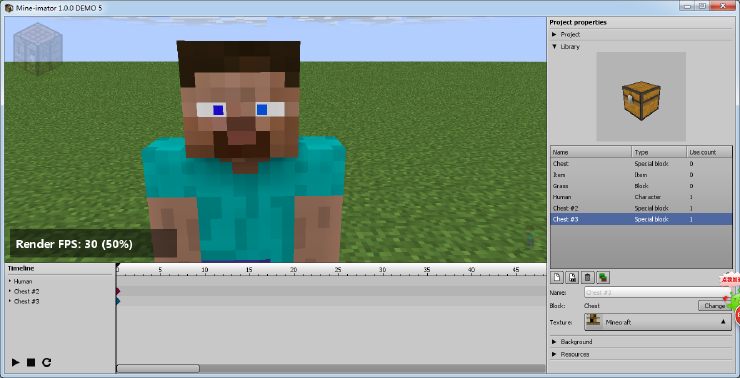The width and height of the screenshot is (740, 378).
Task: Collapse the Library section
Action: coord(555,47)
